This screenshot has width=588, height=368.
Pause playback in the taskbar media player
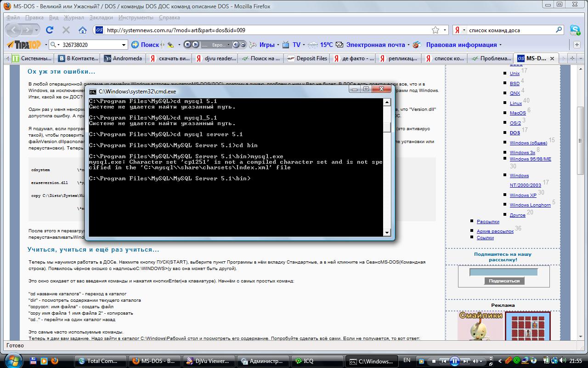click(454, 361)
